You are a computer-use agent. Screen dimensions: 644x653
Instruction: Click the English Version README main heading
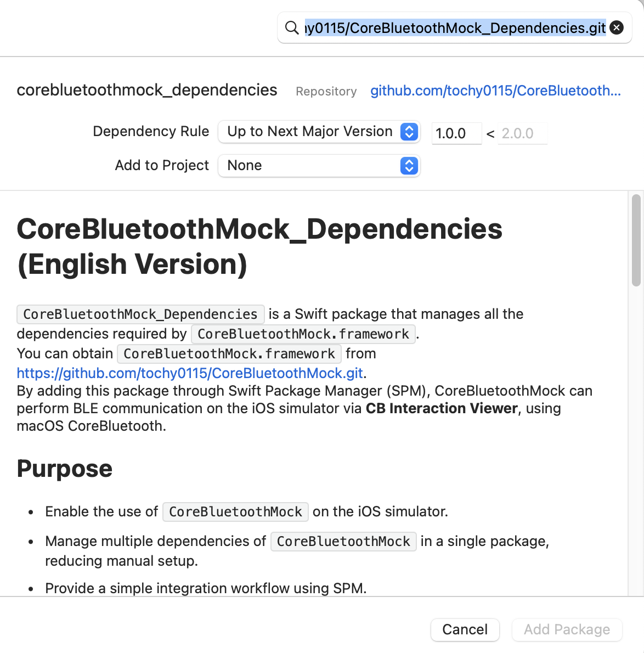pos(259,246)
